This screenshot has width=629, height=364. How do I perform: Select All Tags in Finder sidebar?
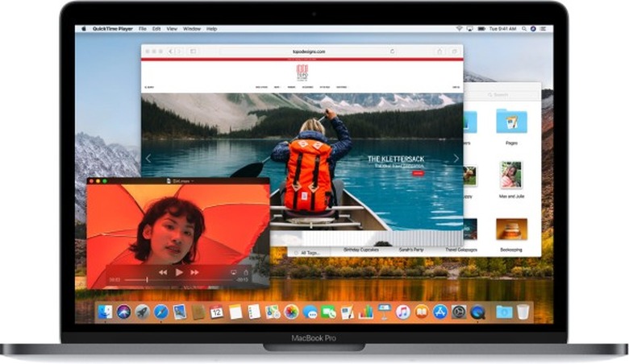(309, 252)
